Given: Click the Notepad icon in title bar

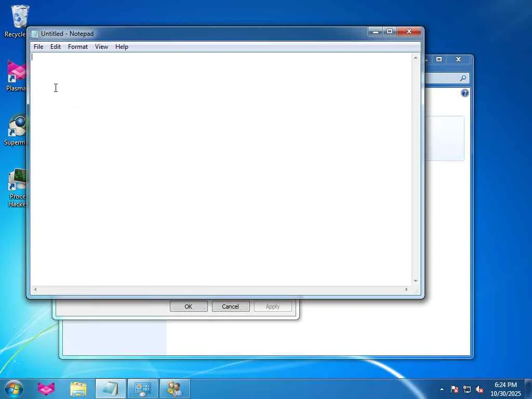Looking at the screenshot, I should coord(34,34).
